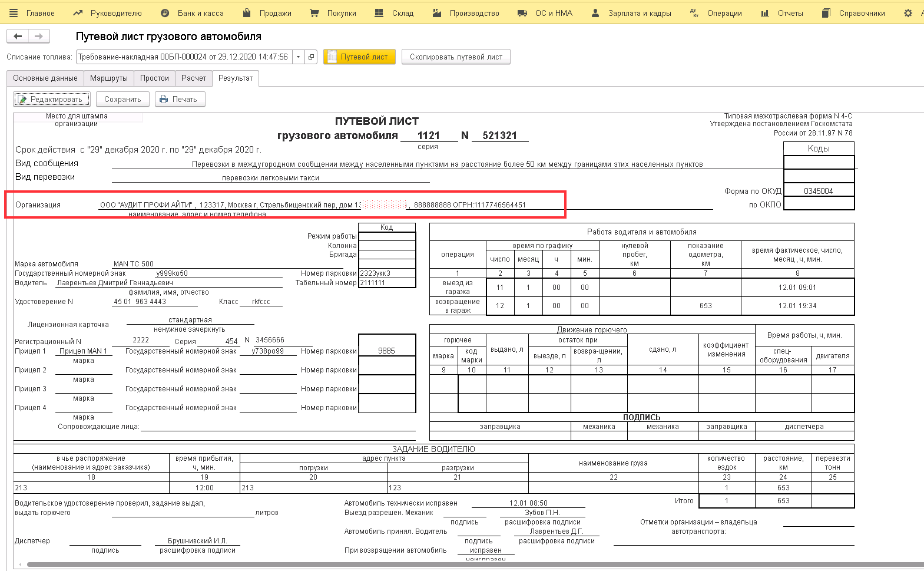Click the series number 1121
Viewport: 924px width, 571px height.
point(429,136)
